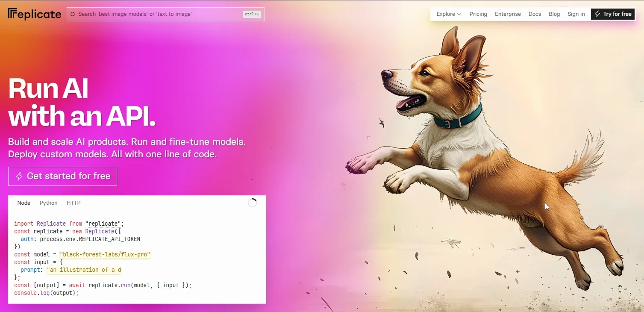The height and width of the screenshot is (312, 644).
Task: Select the Node code tab
Action: (24, 203)
